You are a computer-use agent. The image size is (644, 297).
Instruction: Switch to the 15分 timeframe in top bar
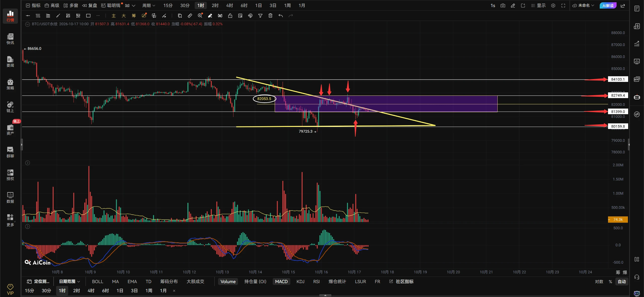[x=168, y=6]
